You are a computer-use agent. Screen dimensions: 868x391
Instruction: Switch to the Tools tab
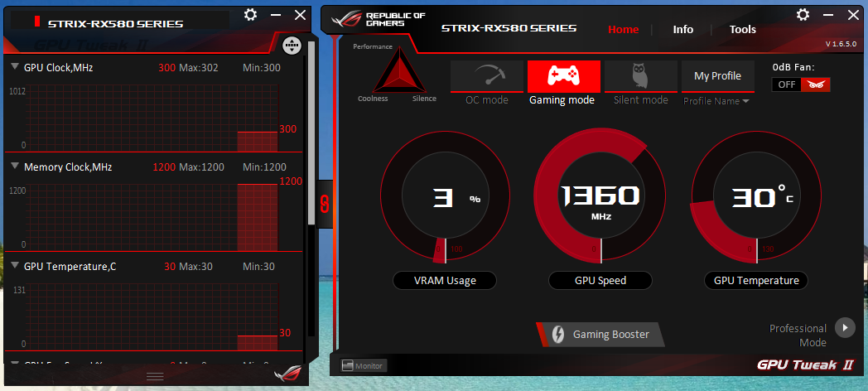coord(742,29)
